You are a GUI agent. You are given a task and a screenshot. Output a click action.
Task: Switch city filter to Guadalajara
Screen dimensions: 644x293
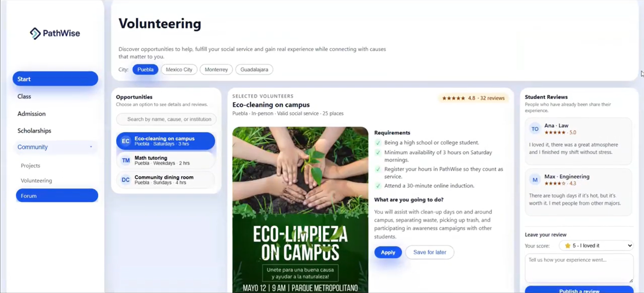[x=254, y=70]
